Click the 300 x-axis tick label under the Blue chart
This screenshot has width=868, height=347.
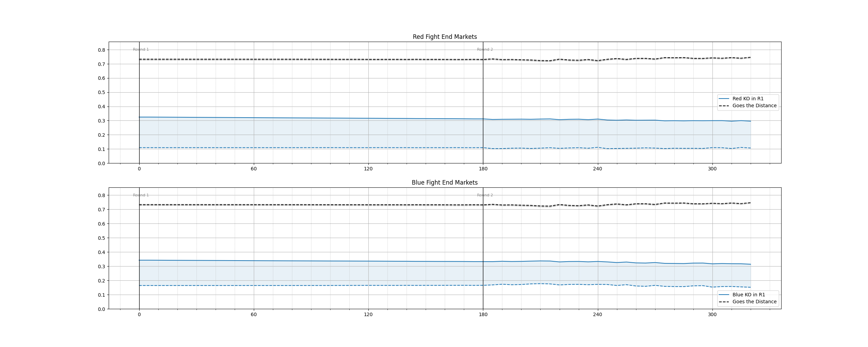coord(712,315)
